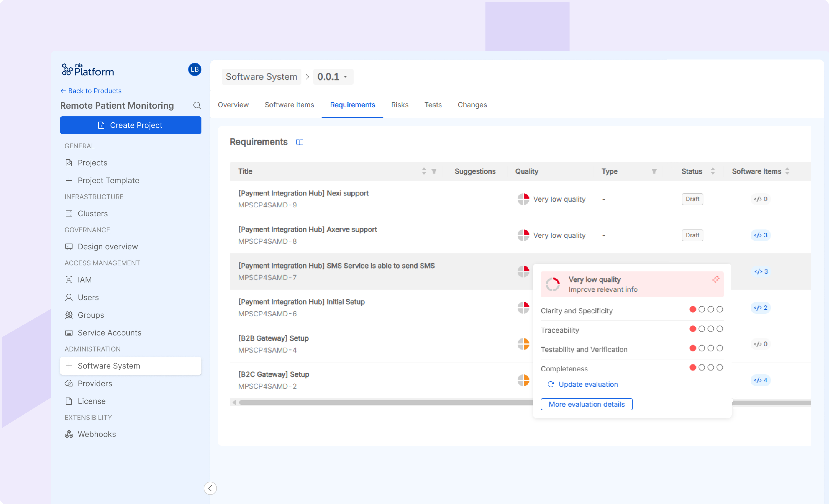
Task: Click the Title column filter icon
Action: pos(434,171)
